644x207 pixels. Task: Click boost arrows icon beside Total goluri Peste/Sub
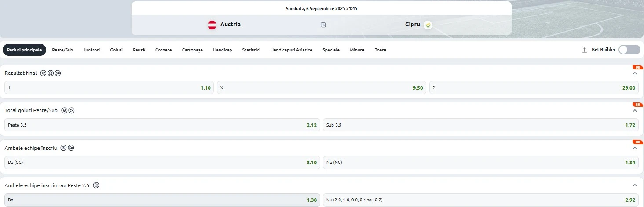(x=64, y=110)
